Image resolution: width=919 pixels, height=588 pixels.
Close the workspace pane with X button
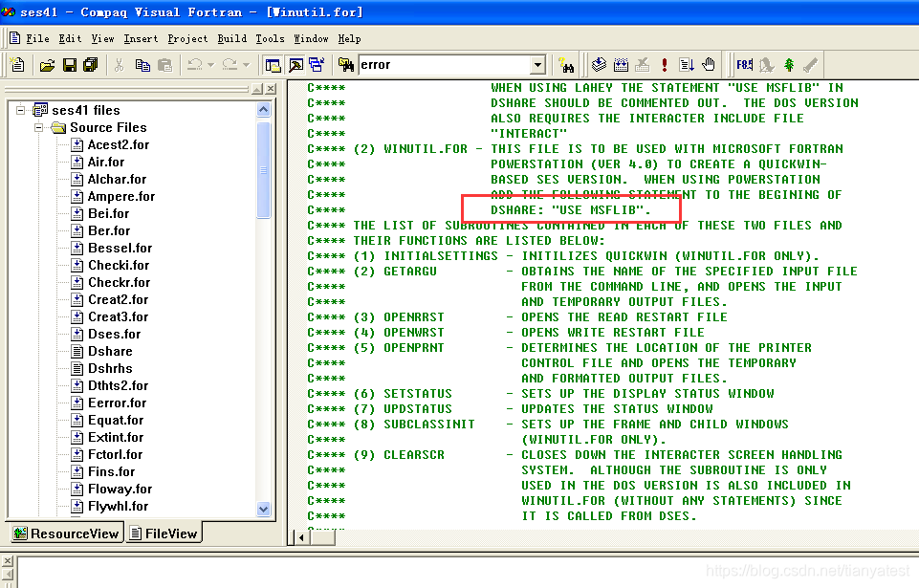pyautogui.click(x=271, y=89)
